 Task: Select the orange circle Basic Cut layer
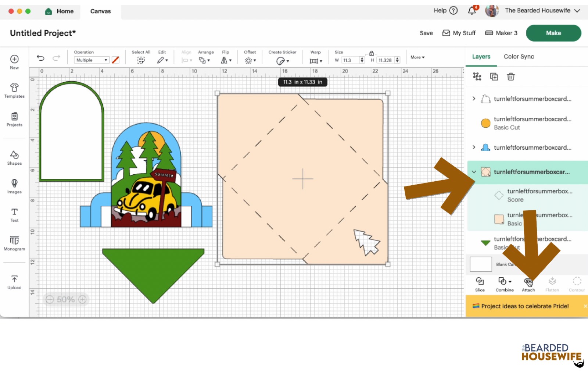coord(528,123)
